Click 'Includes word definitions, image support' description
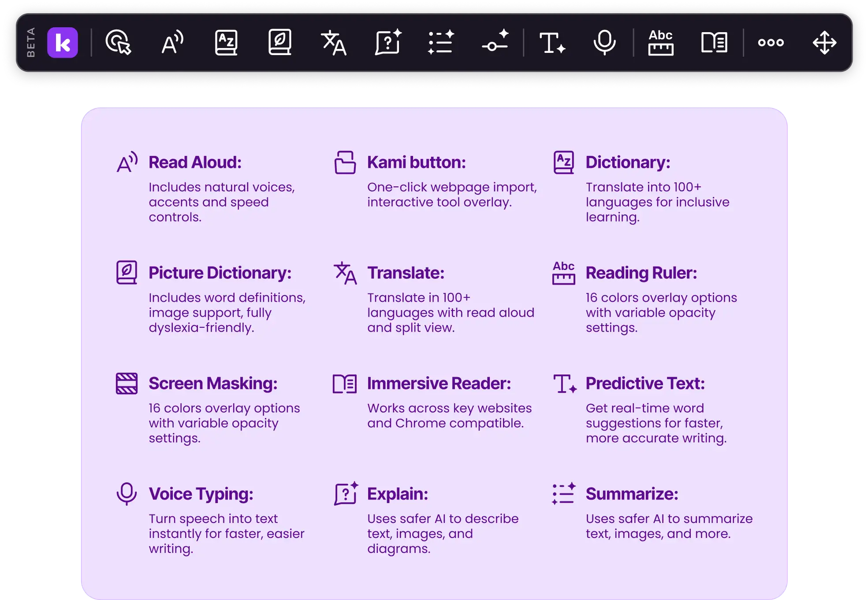This screenshot has height=600, width=868. click(227, 312)
